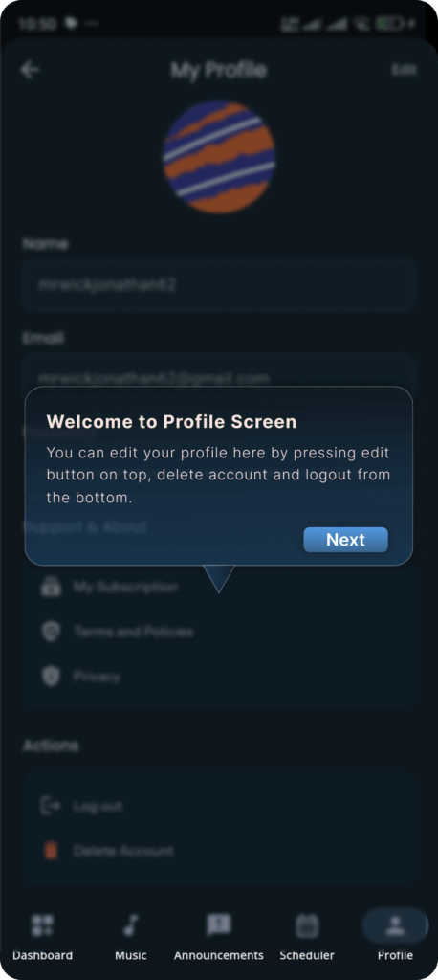The width and height of the screenshot is (438, 980).
Task: Click the Name input field
Action: (219, 285)
